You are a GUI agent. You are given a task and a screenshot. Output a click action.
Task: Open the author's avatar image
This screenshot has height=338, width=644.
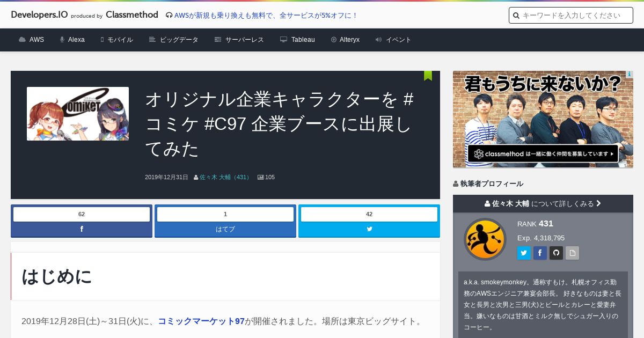click(485, 239)
